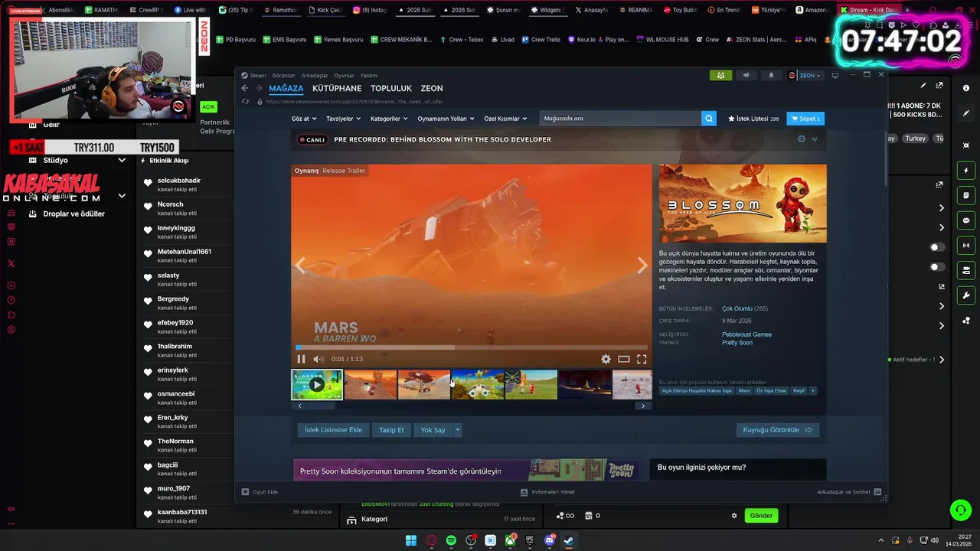980x551 pixels.
Task: Expand the Stüdyo section in Kick sidebar
Action: pyautogui.click(x=122, y=160)
